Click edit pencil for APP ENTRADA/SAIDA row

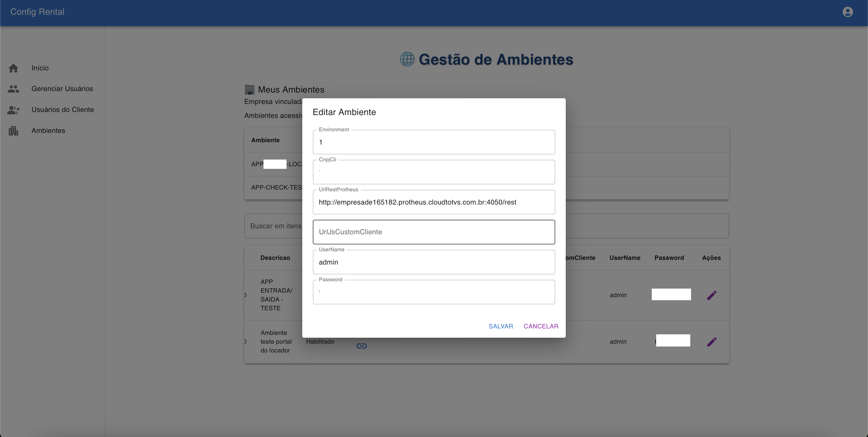[711, 295]
